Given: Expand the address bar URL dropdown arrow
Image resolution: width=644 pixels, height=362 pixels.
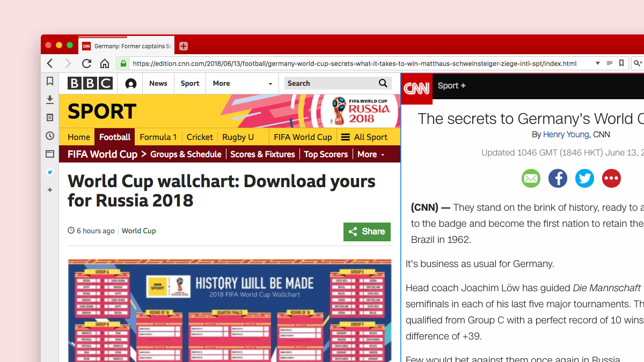Looking at the screenshot, I should [597, 63].
